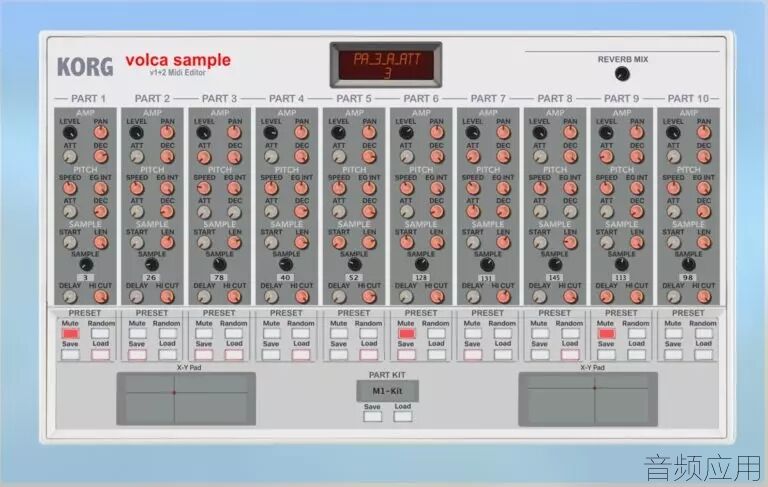This screenshot has height=487, width=768.
Task: Load a preset for Part 3
Action: 234,355
